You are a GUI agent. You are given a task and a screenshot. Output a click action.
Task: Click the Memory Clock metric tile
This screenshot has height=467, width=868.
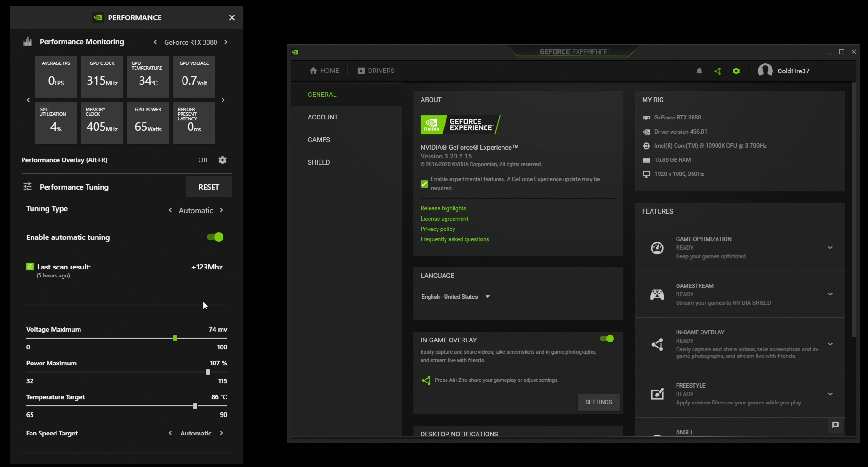(102, 123)
